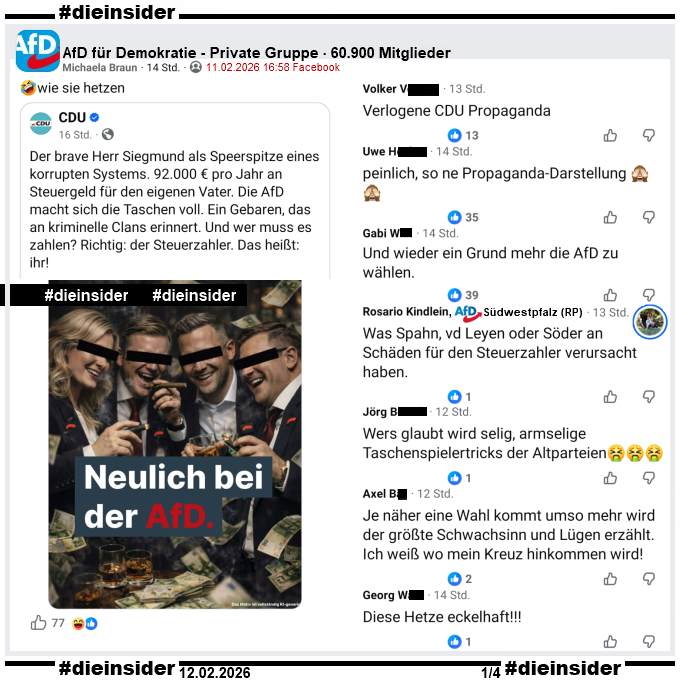Click the CDU profile avatar

(x=41, y=124)
